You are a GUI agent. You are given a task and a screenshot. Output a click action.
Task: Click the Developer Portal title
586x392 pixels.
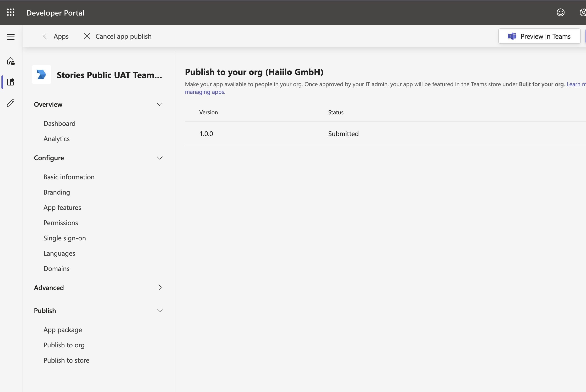pos(55,12)
